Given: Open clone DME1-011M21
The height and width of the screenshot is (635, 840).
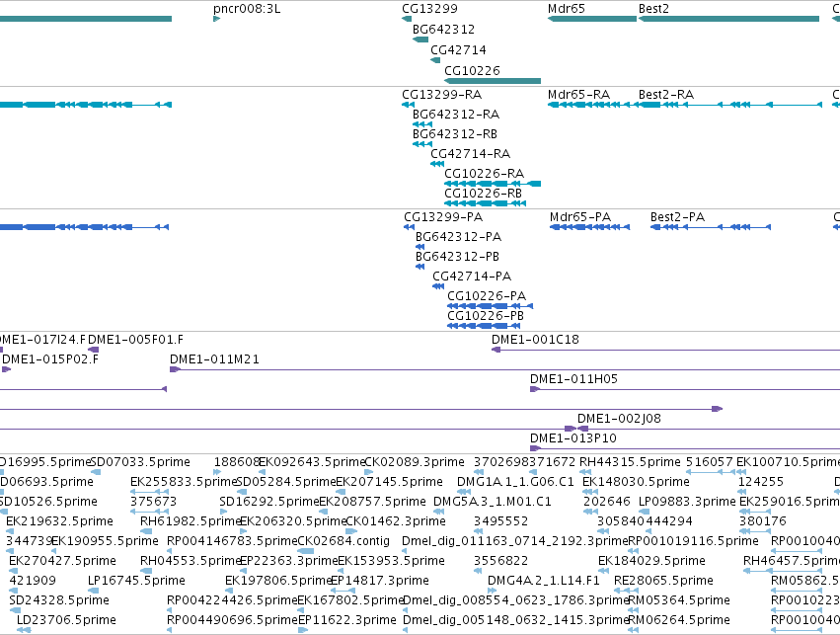Looking at the screenshot, I should tap(214, 359).
